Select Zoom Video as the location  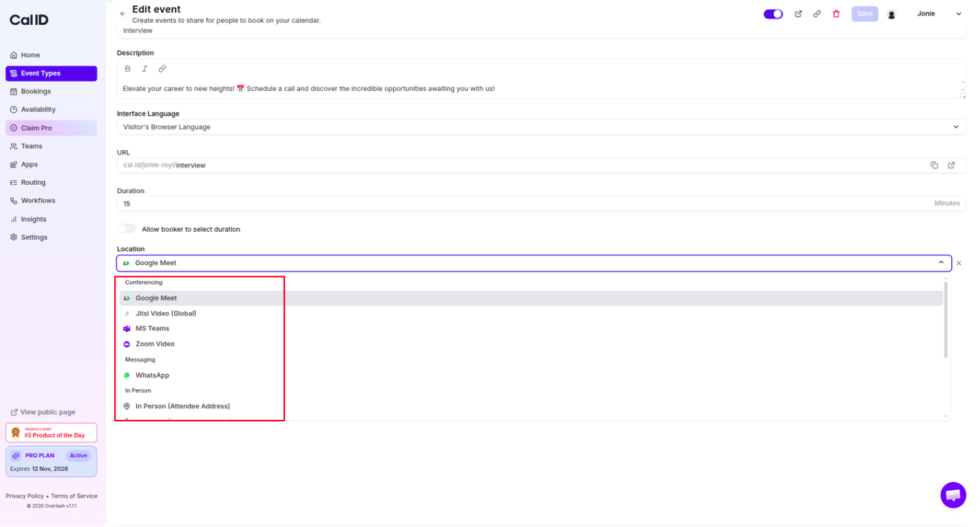tap(532, 343)
